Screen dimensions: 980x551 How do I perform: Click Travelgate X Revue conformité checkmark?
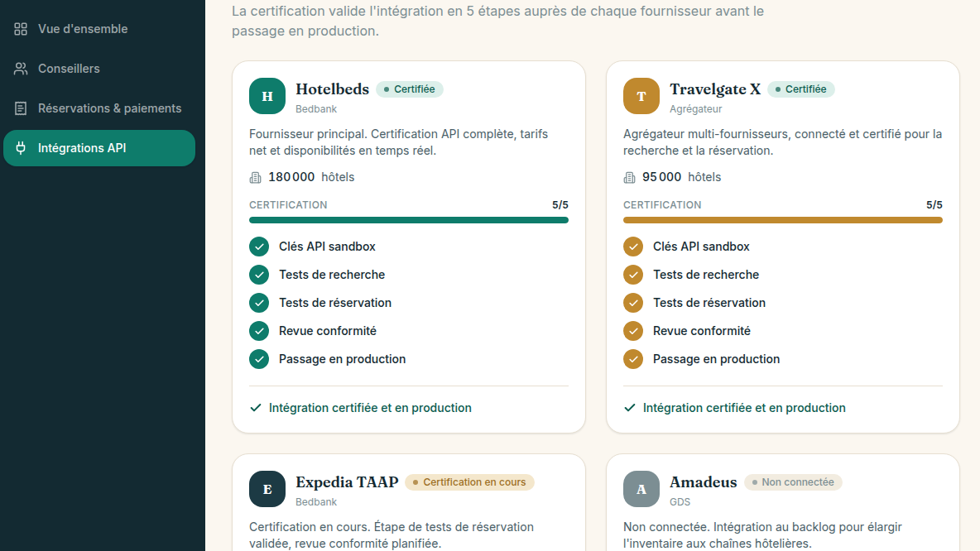point(633,331)
